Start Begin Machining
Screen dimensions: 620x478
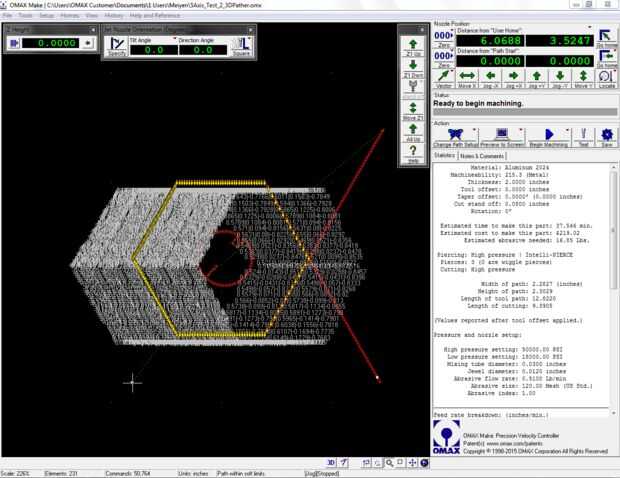[x=549, y=137]
